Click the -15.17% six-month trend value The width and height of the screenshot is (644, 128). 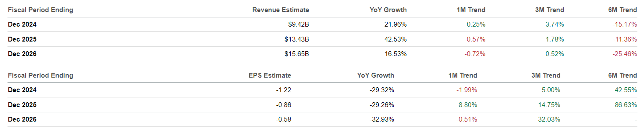tap(624, 24)
